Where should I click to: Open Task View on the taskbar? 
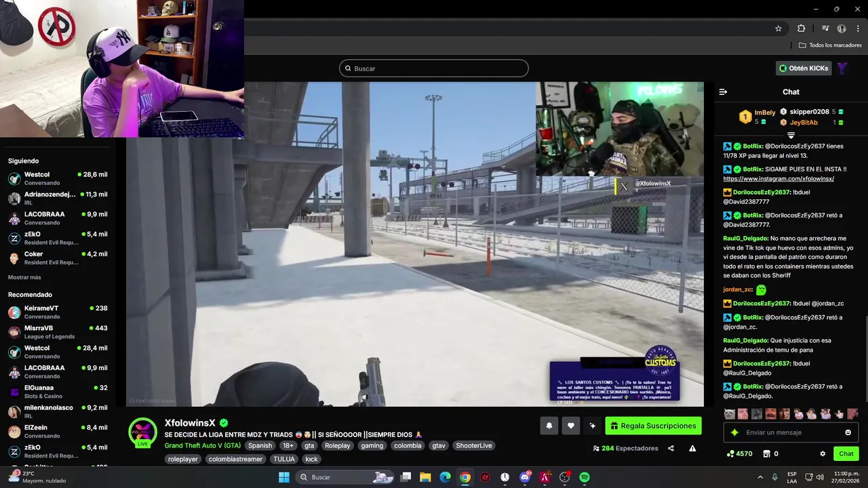click(406, 477)
